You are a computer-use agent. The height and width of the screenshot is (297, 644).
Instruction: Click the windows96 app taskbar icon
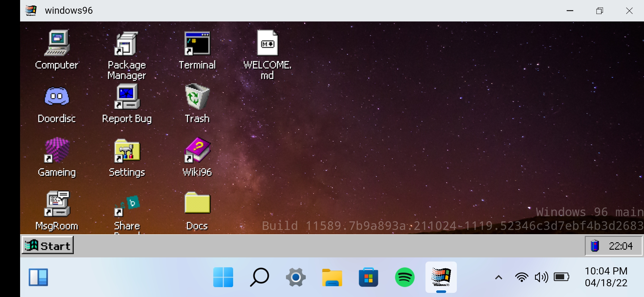coord(441,277)
